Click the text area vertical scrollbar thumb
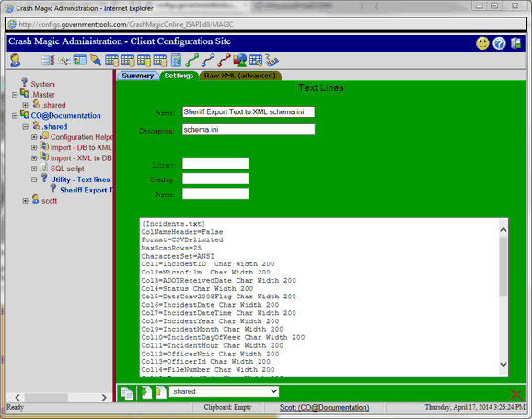 pos(503,265)
